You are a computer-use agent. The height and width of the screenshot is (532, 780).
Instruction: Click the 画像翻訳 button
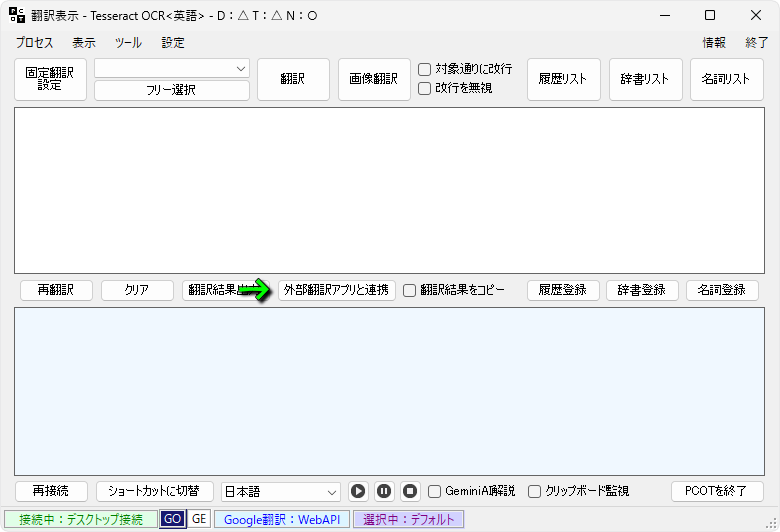pos(374,79)
